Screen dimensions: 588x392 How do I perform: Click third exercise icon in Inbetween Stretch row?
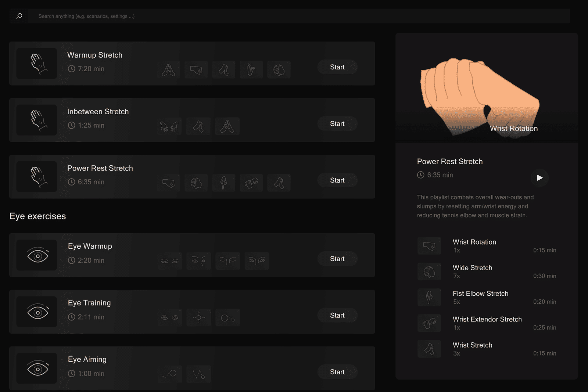pyautogui.click(x=227, y=126)
